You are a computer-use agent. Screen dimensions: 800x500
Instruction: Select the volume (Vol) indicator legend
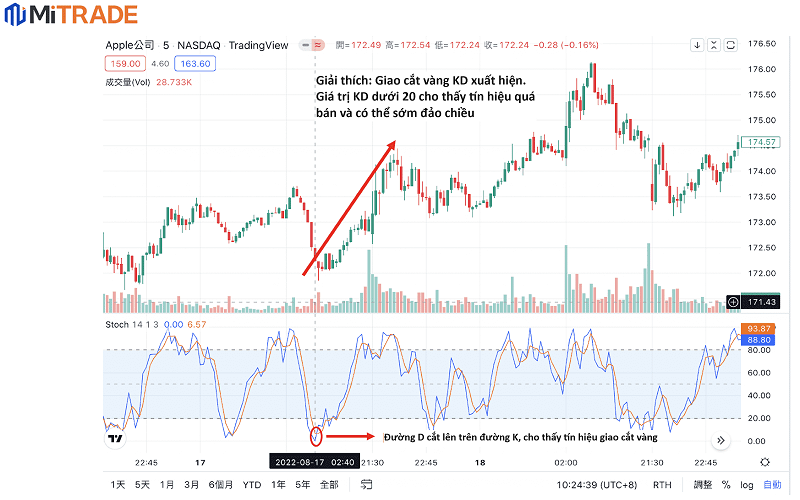128,82
